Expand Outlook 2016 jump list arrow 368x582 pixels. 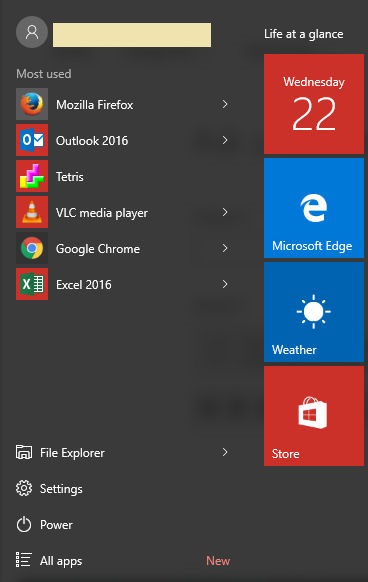(225, 140)
